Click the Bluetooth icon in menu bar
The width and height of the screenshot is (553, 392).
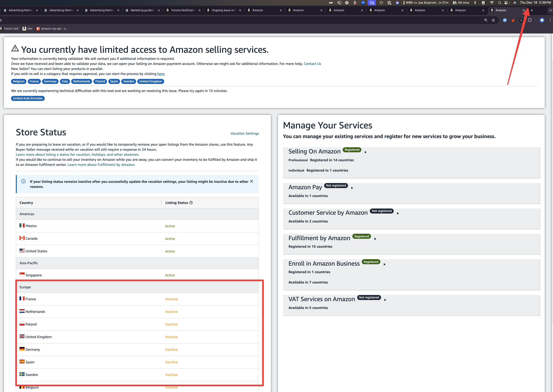[x=475, y=3]
